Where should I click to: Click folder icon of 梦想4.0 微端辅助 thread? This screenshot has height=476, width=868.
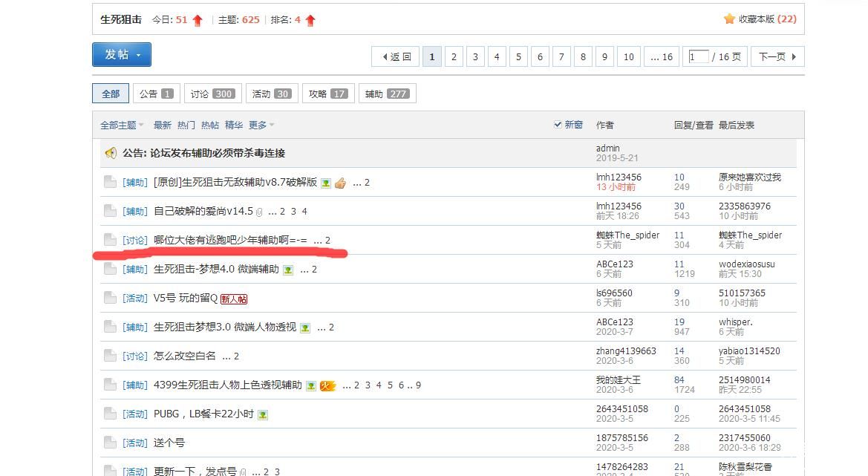[x=110, y=268]
